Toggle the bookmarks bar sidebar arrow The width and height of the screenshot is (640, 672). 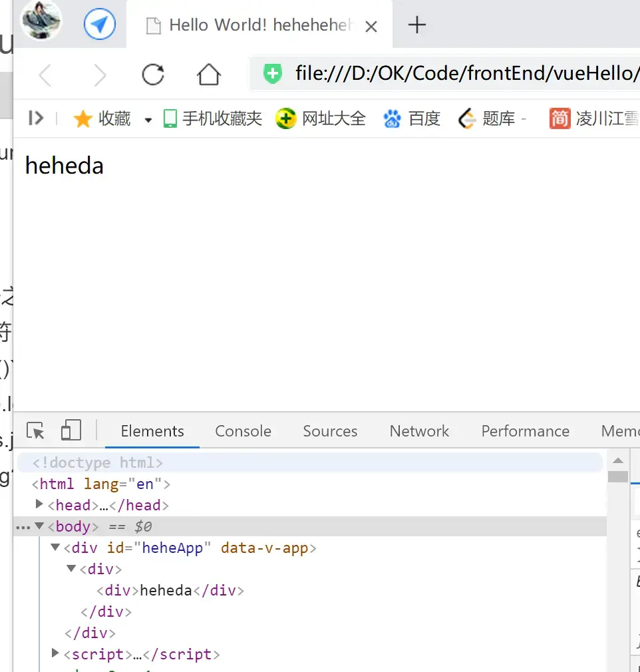(x=36, y=118)
